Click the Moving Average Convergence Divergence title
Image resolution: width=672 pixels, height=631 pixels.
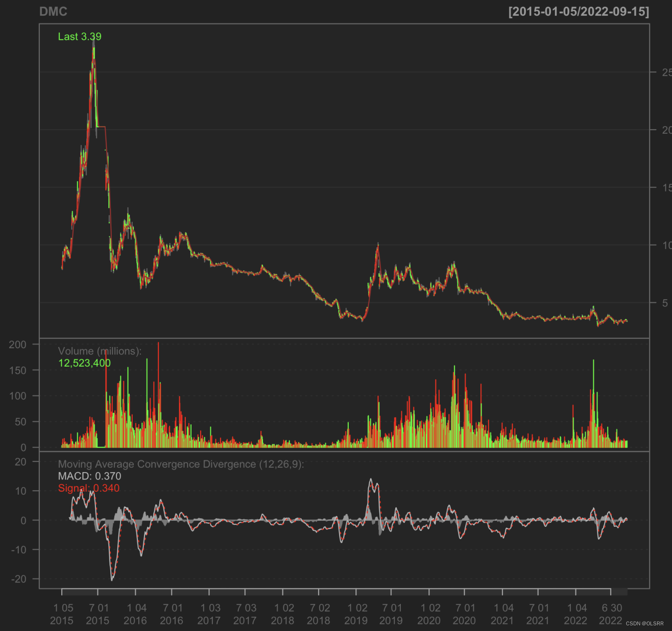tap(181, 464)
